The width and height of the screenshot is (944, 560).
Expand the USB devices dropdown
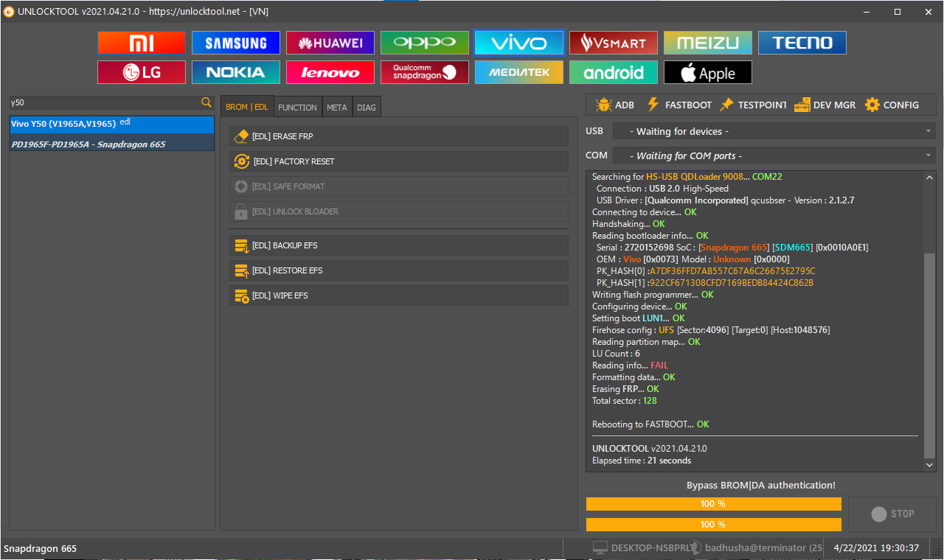773,131
